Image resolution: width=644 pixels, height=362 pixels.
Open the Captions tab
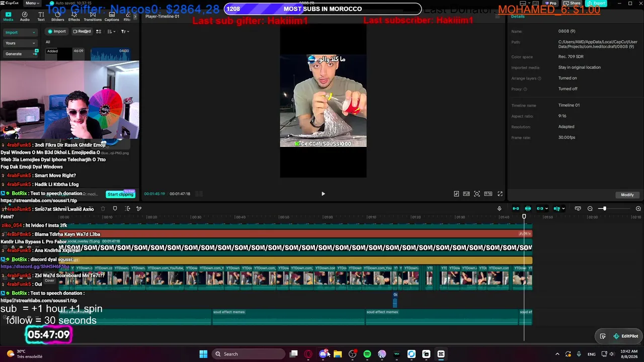pos(112,17)
